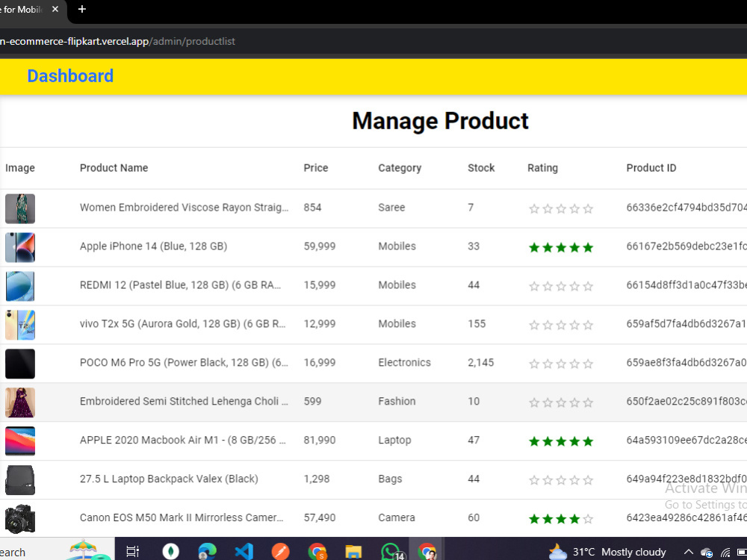
Task: Open MongoDB Compass from the taskbar
Action: point(170,552)
